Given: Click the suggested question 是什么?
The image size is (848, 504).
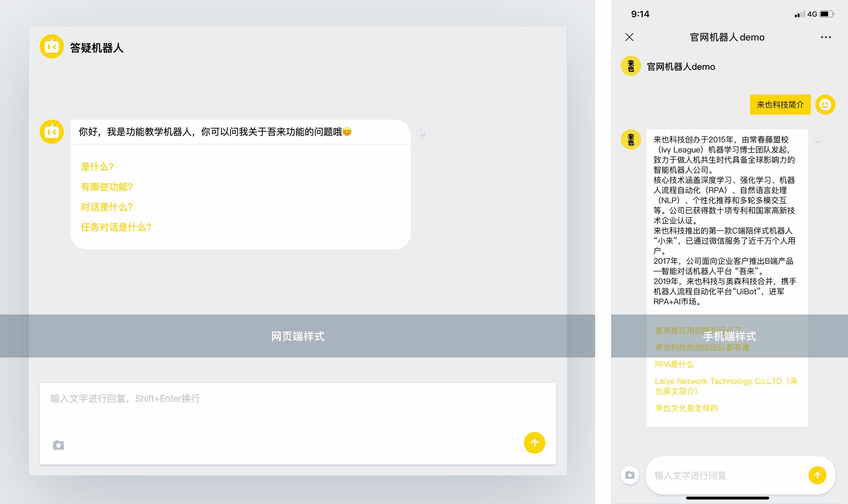Looking at the screenshot, I should click(x=97, y=167).
